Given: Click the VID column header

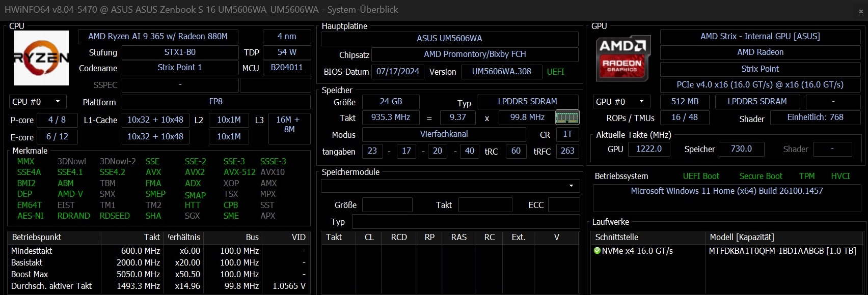Looking at the screenshot, I should [286, 238].
